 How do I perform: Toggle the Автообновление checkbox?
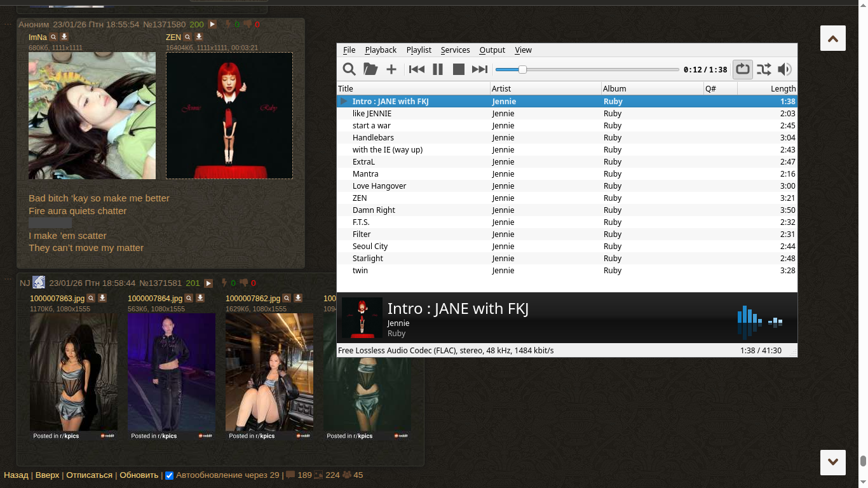pos(169,475)
